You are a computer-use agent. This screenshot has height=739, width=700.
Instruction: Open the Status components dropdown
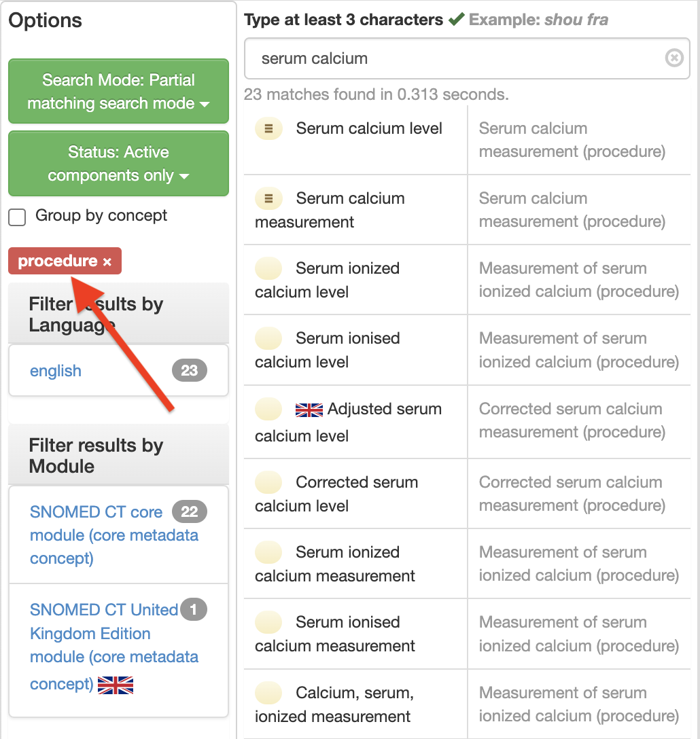click(118, 164)
